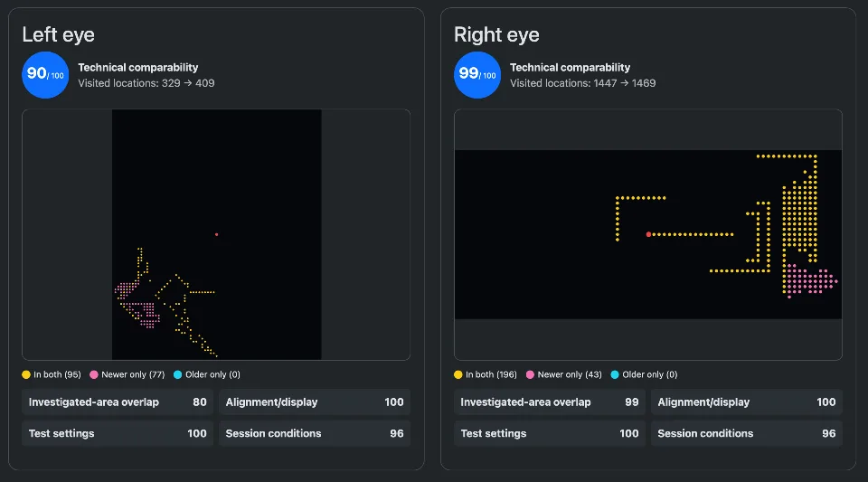This screenshot has width=868, height=482.
Task: Click pink 'Newer only (43)' legend swatch
Action: point(530,374)
